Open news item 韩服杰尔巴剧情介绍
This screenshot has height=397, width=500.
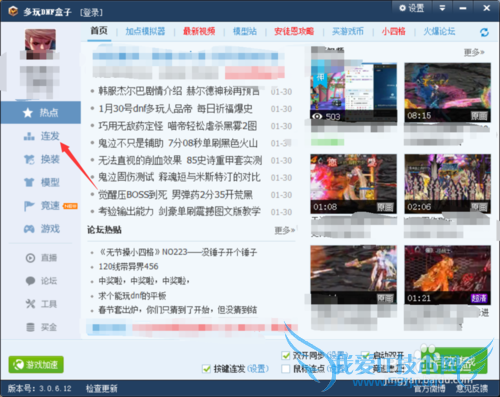[179, 91]
